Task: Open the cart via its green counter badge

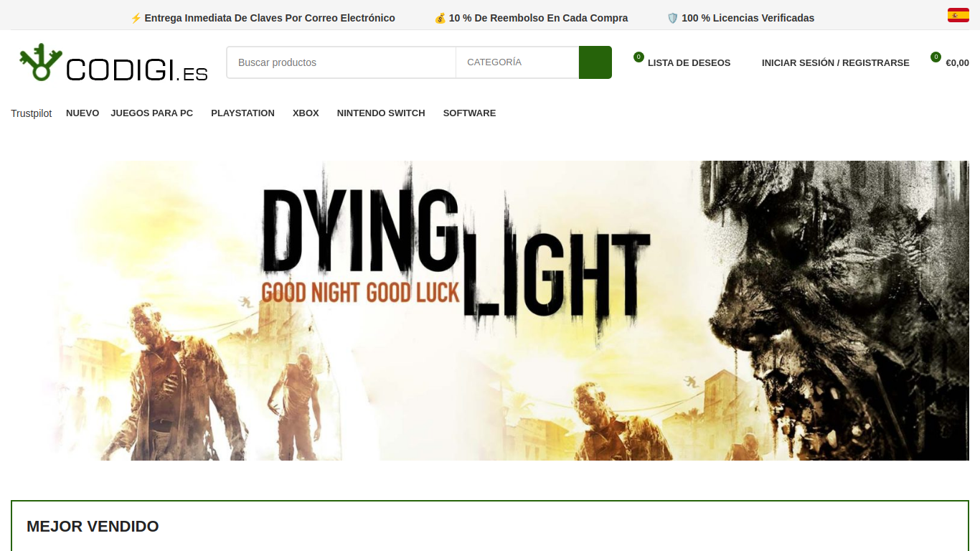Action: click(x=936, y=57)
